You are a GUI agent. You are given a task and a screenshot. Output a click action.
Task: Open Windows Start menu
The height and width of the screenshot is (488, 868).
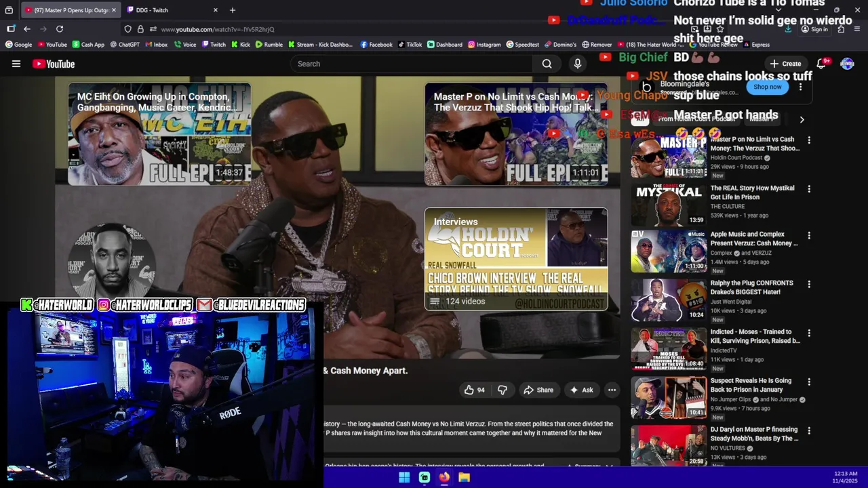404,477
